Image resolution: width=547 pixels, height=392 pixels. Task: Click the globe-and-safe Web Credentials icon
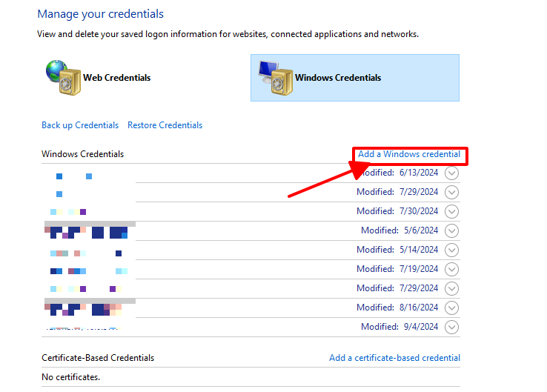pos(62,77)
